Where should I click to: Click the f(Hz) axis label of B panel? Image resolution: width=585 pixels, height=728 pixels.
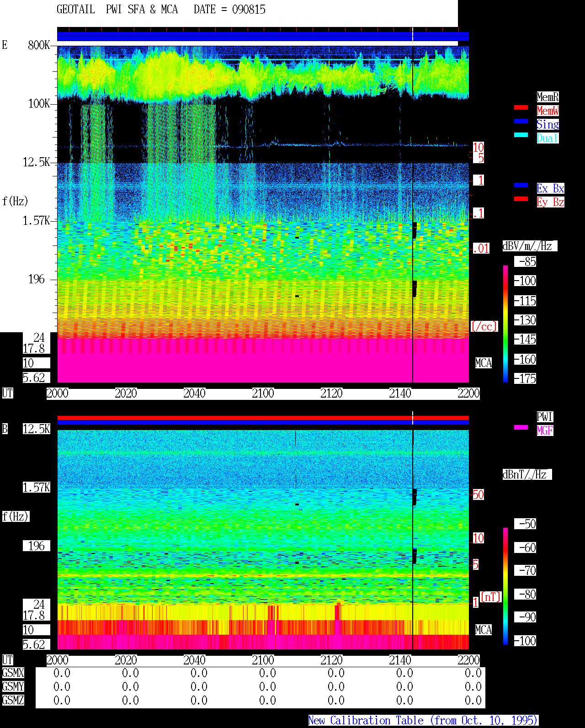coord(16,516)
